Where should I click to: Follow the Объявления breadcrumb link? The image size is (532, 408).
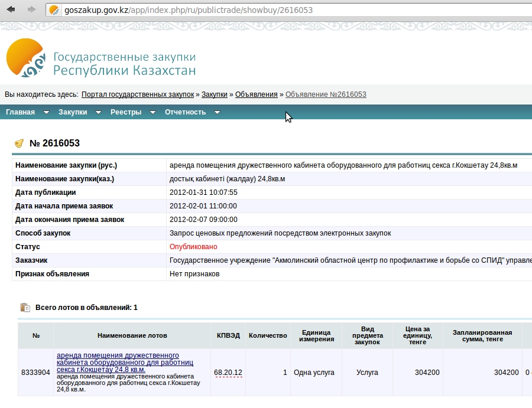256,94
